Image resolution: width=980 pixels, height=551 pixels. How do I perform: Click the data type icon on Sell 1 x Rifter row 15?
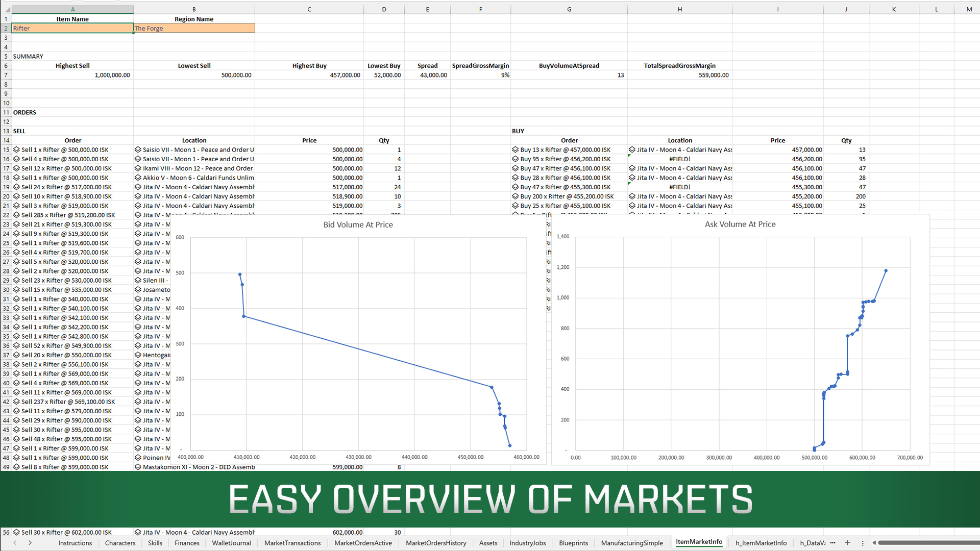(x=16, y=150)
